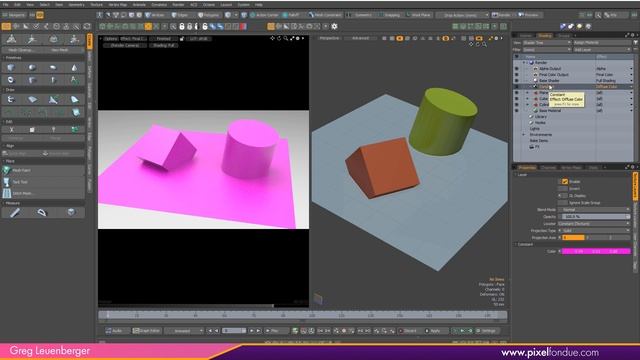Click the protractor Measure tool icon
640x360 pixels.
[42, 212]
